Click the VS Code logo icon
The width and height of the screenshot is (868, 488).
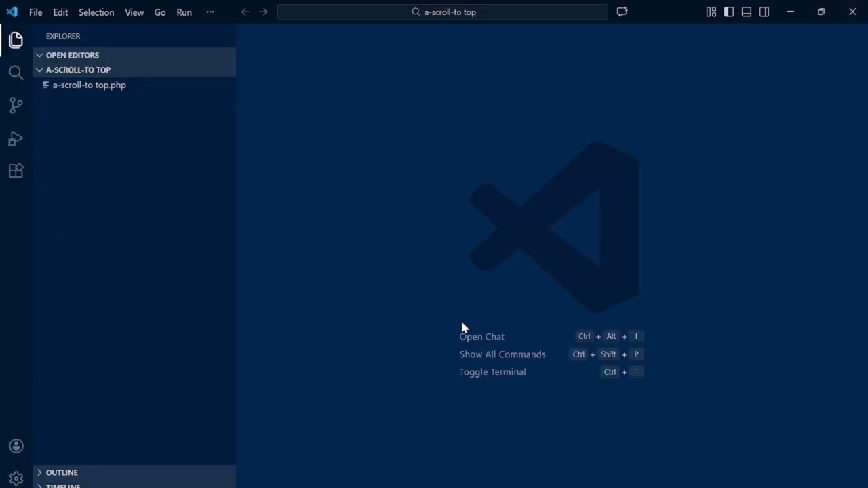click(x=12, y=12)
